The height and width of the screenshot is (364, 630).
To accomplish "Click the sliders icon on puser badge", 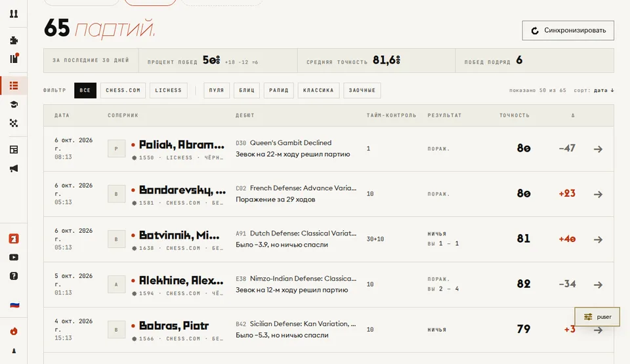I will (x=588, y=317).
